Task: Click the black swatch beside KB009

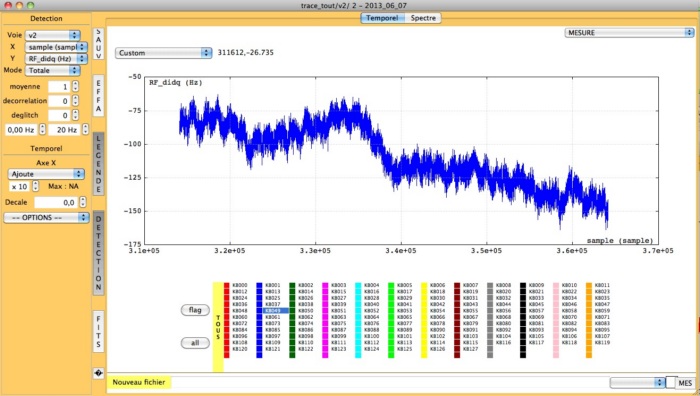Action: [x=523, y=285]
